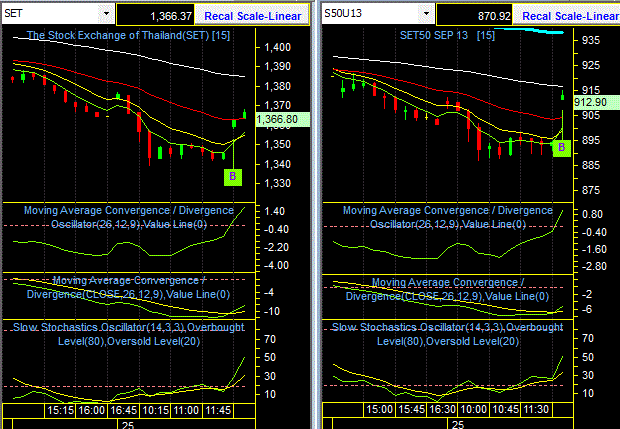620x429 pixels.
Task: Click MACD(CLOSE,26,12,9) label in SET chart
Action: tap(129, 287)
